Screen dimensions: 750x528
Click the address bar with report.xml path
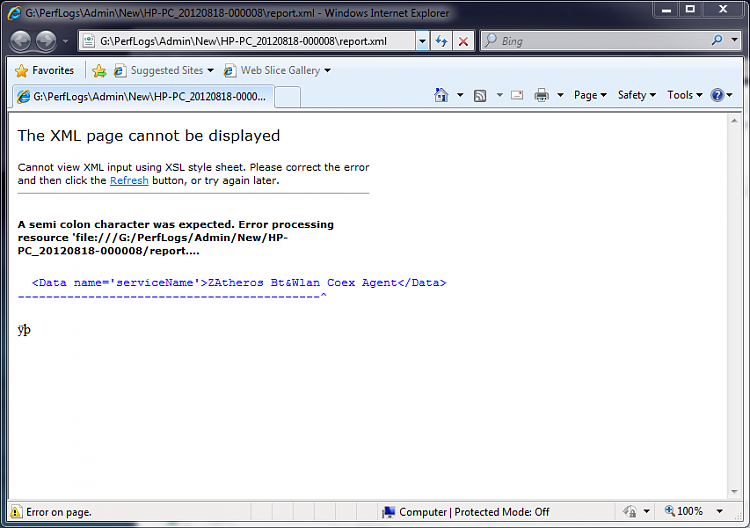[x=247, y=41]
